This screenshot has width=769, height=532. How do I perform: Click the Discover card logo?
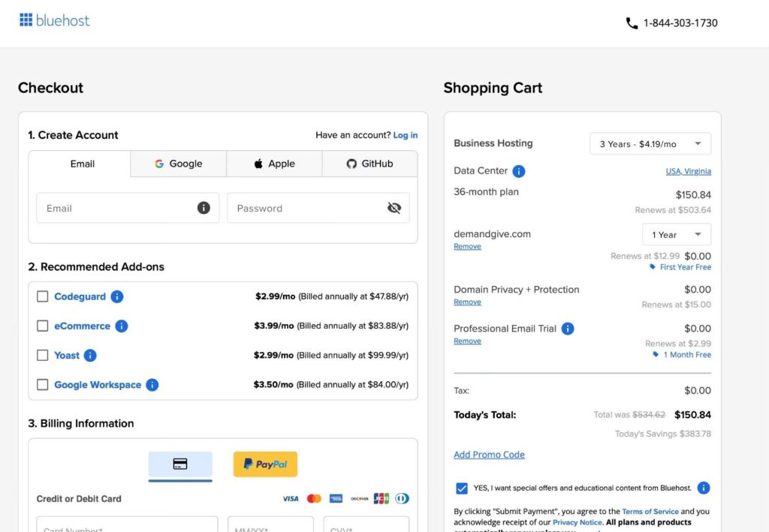click(360, 499)
